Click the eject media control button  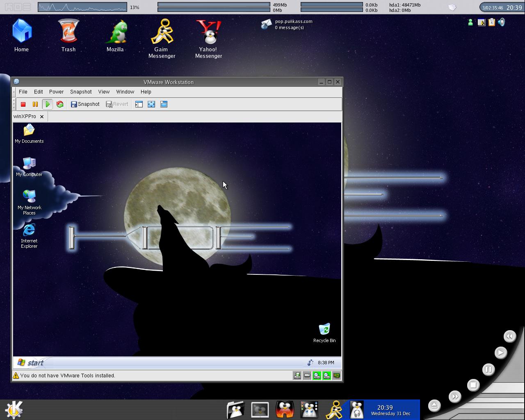[x=434, y=406]
